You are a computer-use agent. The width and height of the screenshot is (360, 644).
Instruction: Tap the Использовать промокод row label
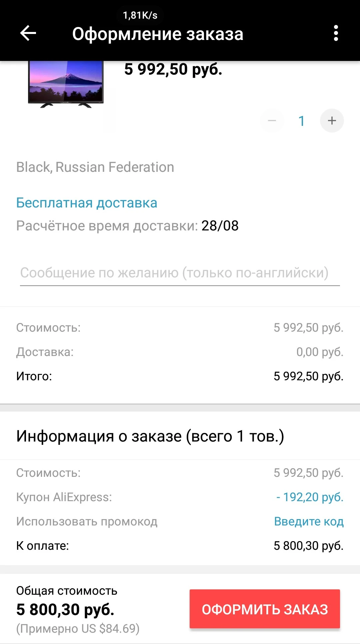[87, 521]
